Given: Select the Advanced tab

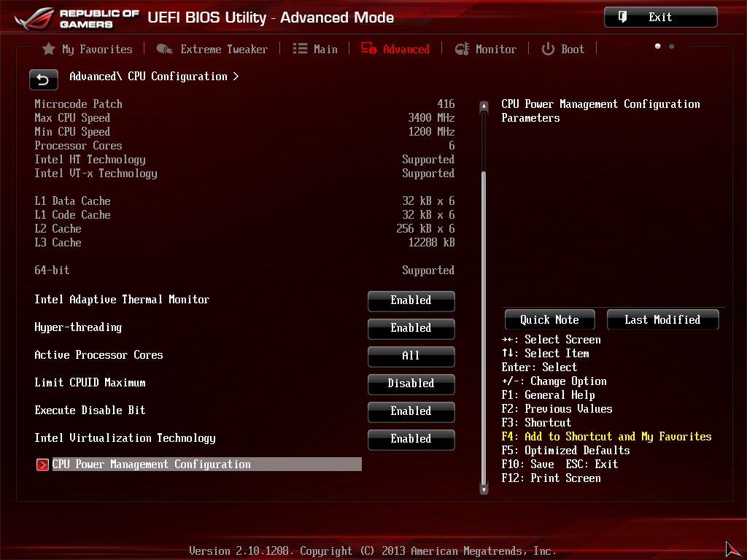Looking at the screenshot, I should tap(395, 49).
